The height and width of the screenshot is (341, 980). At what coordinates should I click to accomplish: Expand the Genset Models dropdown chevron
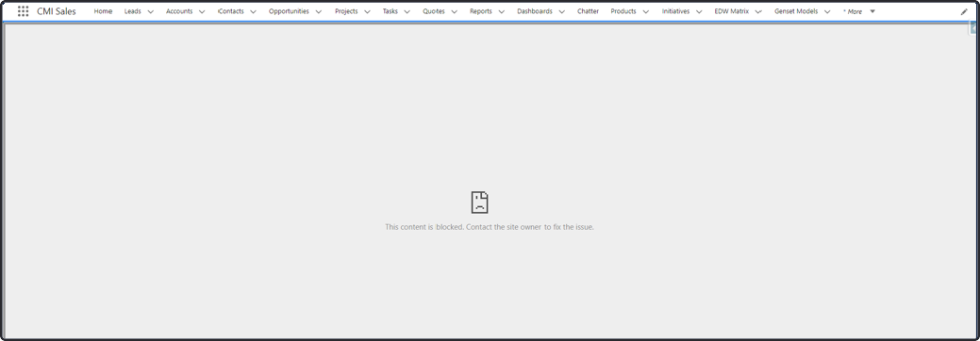(x=827, y=12)
